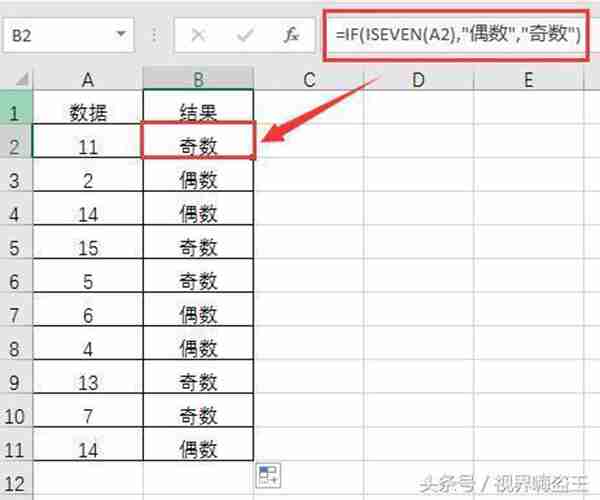Select column C header
The width and height of the screenshot is (600, 500).
pyautogui.click(x=309, y=80)
